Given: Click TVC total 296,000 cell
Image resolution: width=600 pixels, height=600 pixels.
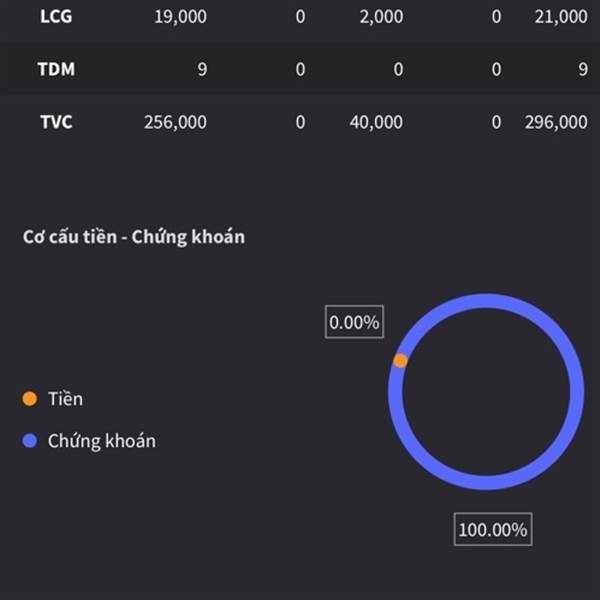Looking at the screenshot, I should 556,122.
